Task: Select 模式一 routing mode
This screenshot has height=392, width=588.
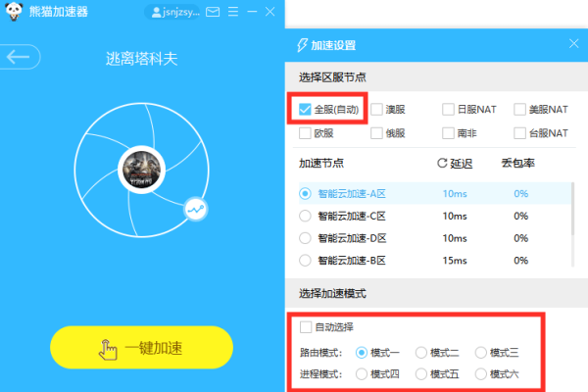Action: [x=362, y=353]
